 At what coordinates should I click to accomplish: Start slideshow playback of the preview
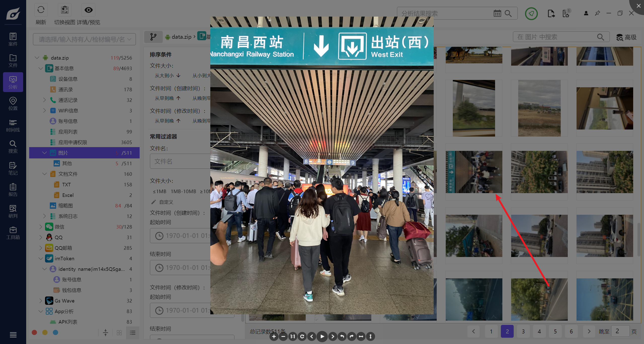pyautogui.click(x=322, y=336)
